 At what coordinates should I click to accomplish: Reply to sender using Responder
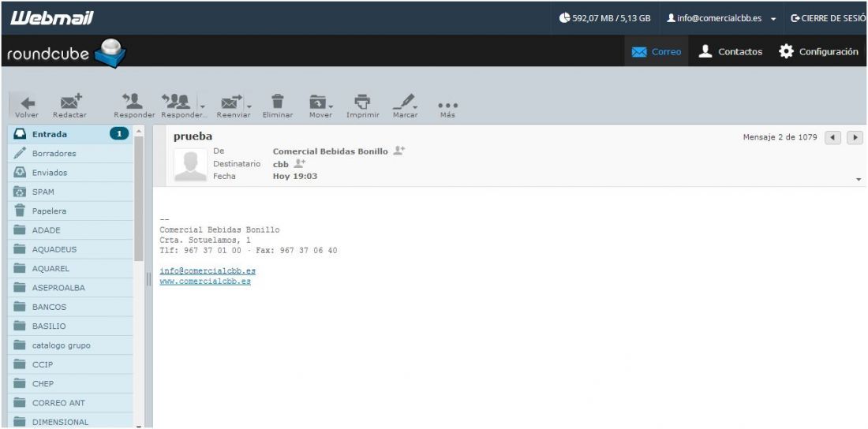pyautogui.click(x=133, y=106)
